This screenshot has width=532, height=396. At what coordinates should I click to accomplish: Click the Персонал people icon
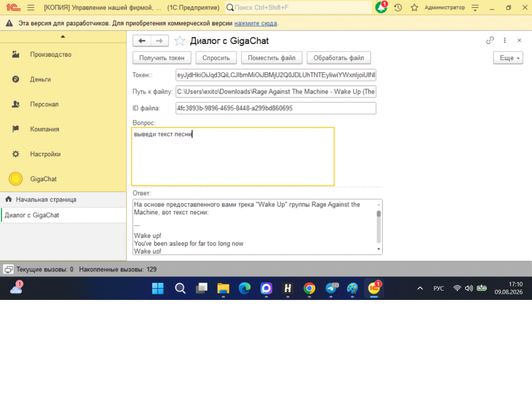(x=16, y=104)
